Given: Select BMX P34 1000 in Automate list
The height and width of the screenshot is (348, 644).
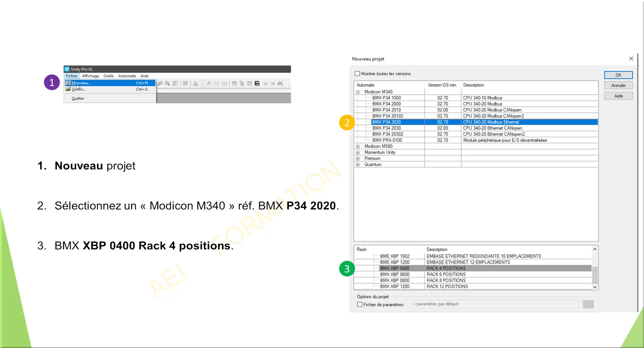Looking at the screenshot, I should tap(386, 98).
